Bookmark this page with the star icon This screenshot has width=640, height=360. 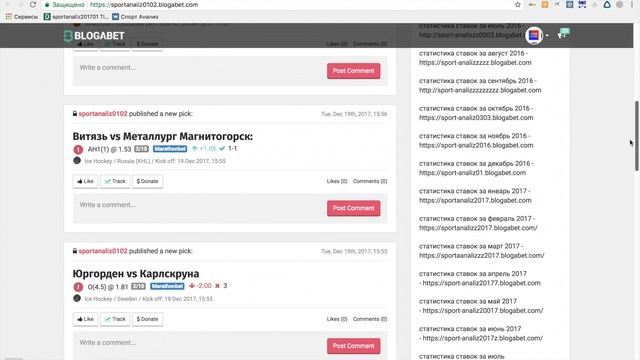[518, 4]
